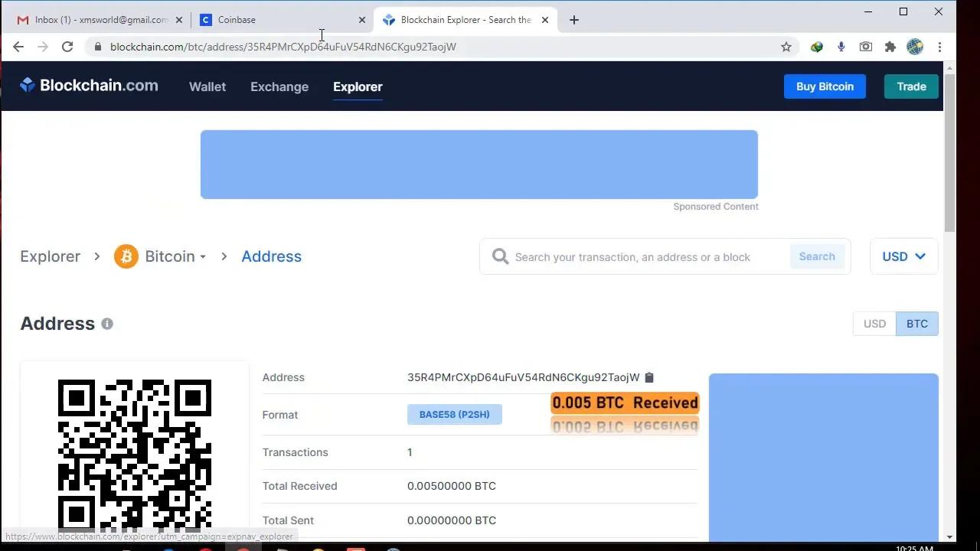This screenshot has height=551, width=980.
Task: Open the browser extensions puzzle icon
Action: point(890,47)
